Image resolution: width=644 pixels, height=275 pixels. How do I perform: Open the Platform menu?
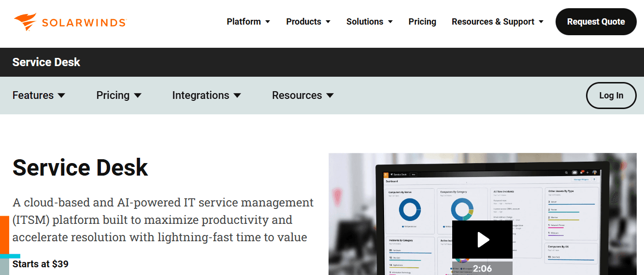(248, 22)
